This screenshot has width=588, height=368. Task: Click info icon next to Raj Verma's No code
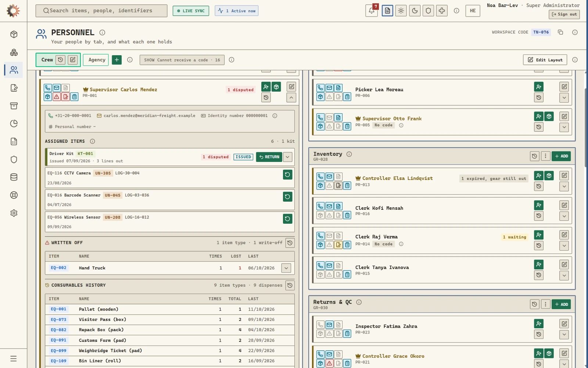401,244
